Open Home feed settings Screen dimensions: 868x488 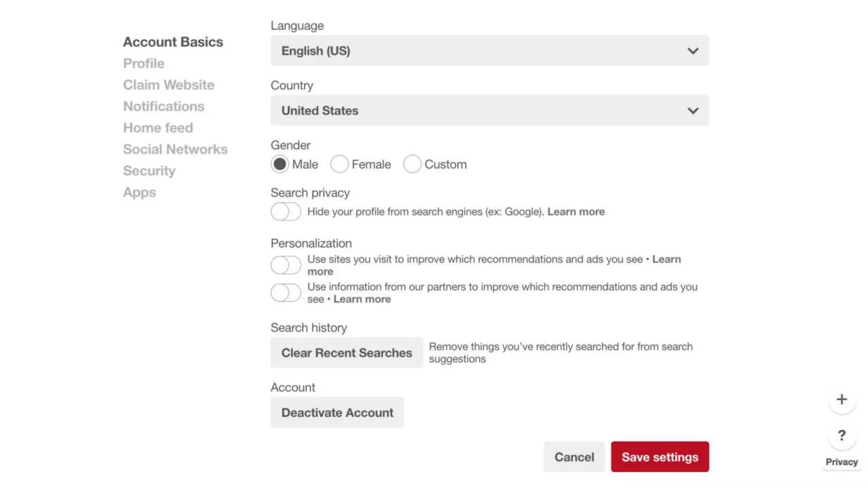[158, 128]
